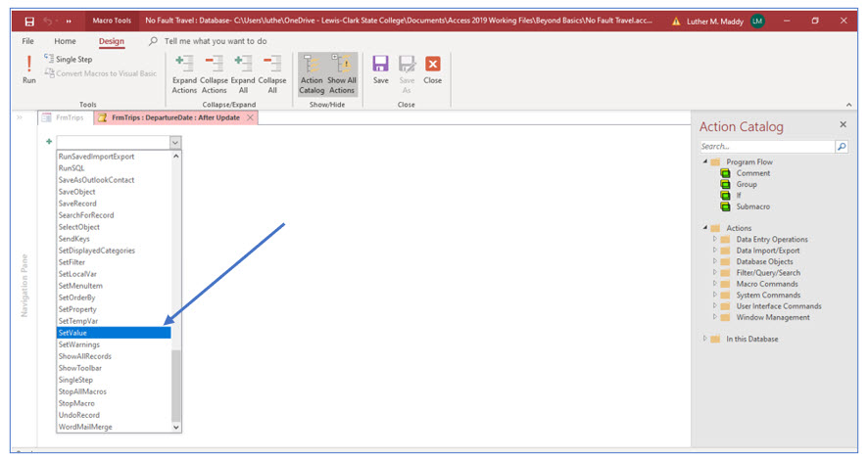Choose SetFilter action
This screenshot has height=458, width=868.
tap(114, 262)
